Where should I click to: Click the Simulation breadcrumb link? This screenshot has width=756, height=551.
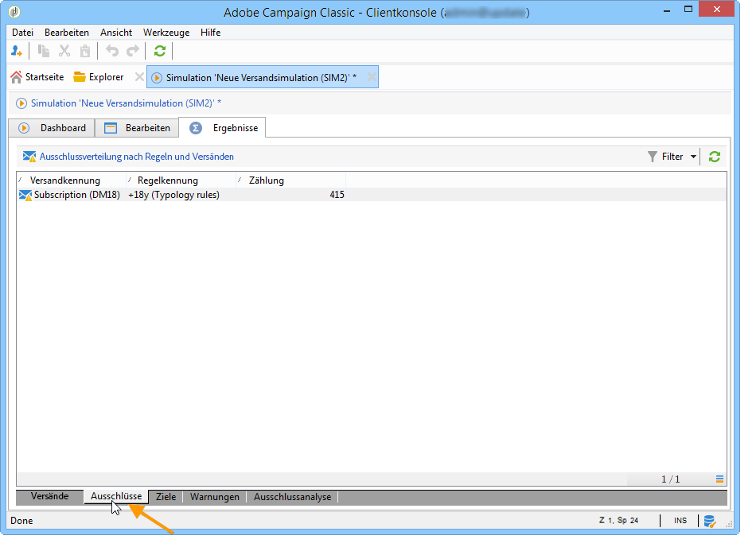(x=127, y=103)
